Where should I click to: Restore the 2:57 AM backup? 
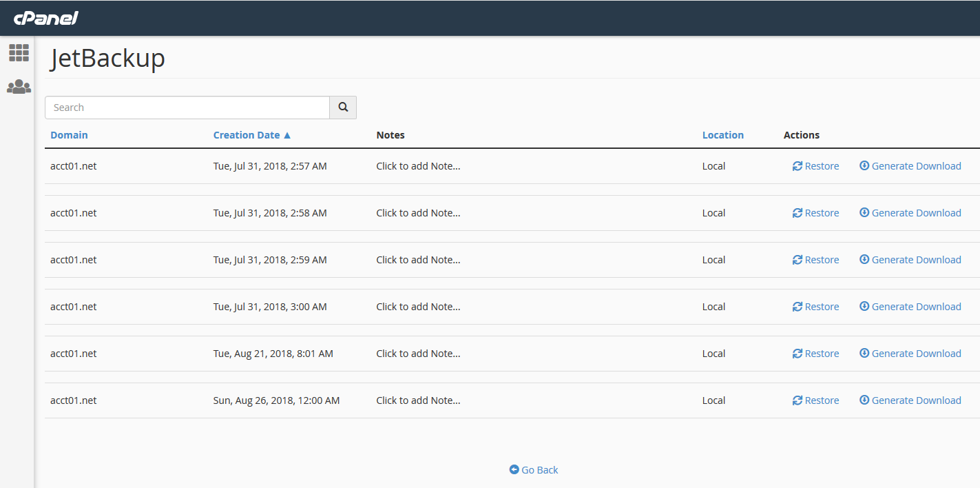click(x=815, y=166)
